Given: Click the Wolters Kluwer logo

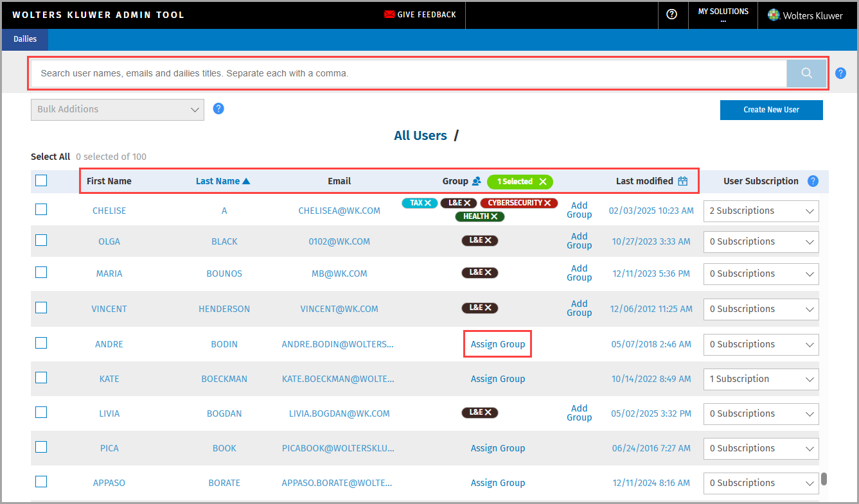Looking at the screenshot, I should coord(805,15).
